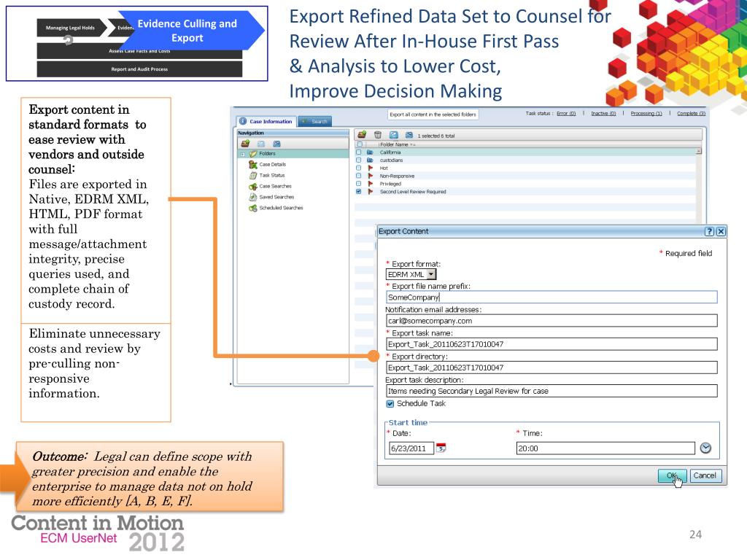Open the calendar date picker icon
This screenshot has width=747, height=560.
pos(441,448)
